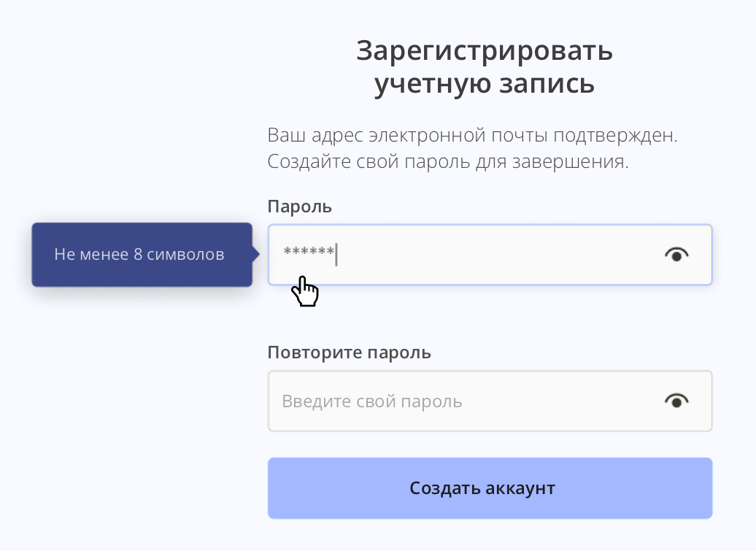756x551 pixels.
Task: Show password using the Пароль eye icon
Action: 676,255
